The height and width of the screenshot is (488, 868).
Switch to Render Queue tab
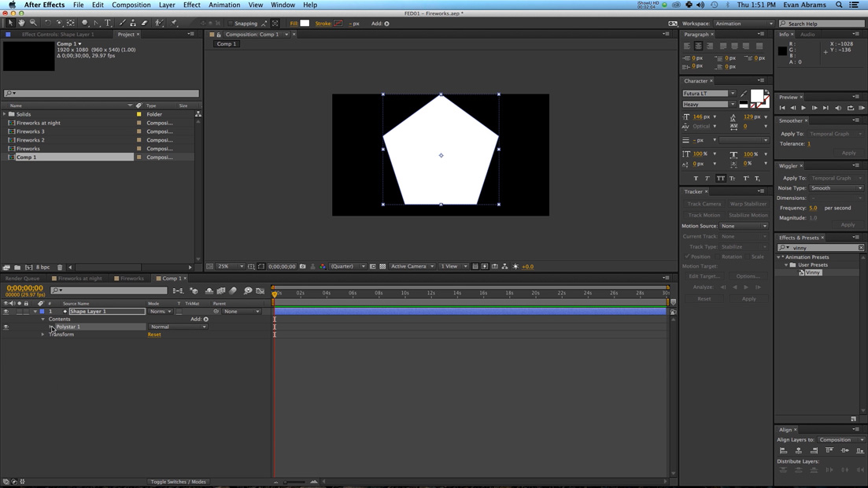click(22, 278)
